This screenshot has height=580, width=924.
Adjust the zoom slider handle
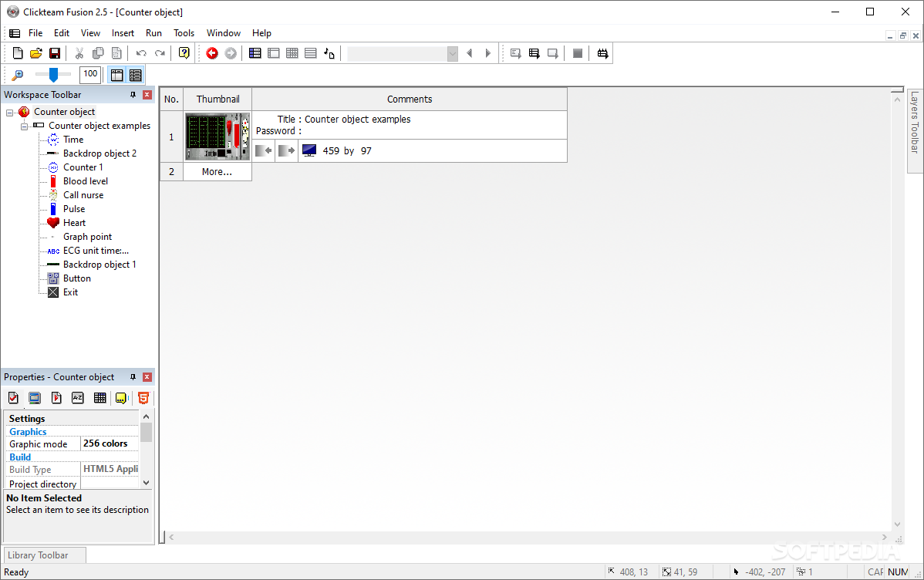coord(53,75)
